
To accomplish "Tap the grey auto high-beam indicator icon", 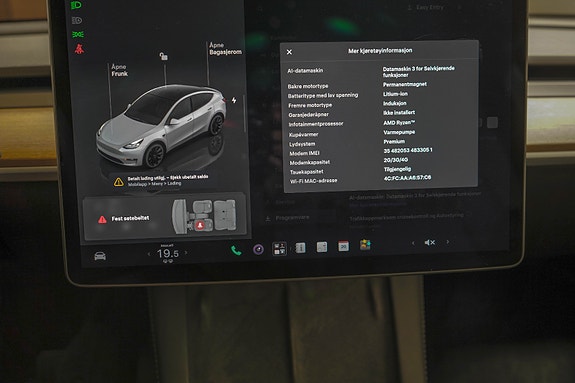I will pos(77,20).
